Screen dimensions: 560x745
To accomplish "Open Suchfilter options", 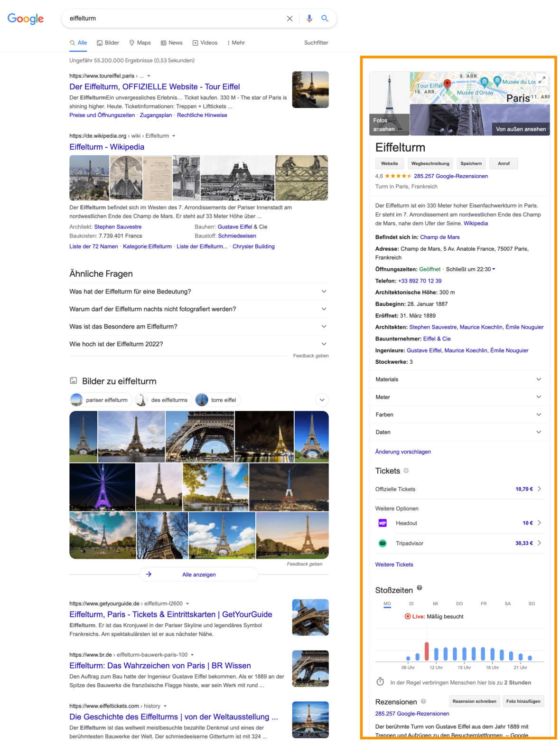I will tap(316, 43).
